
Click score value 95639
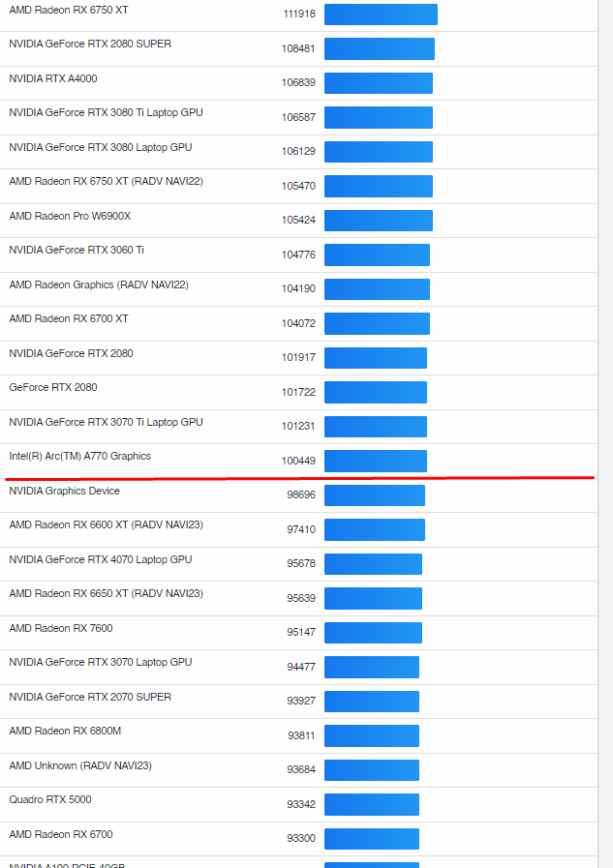coord(301,598)
